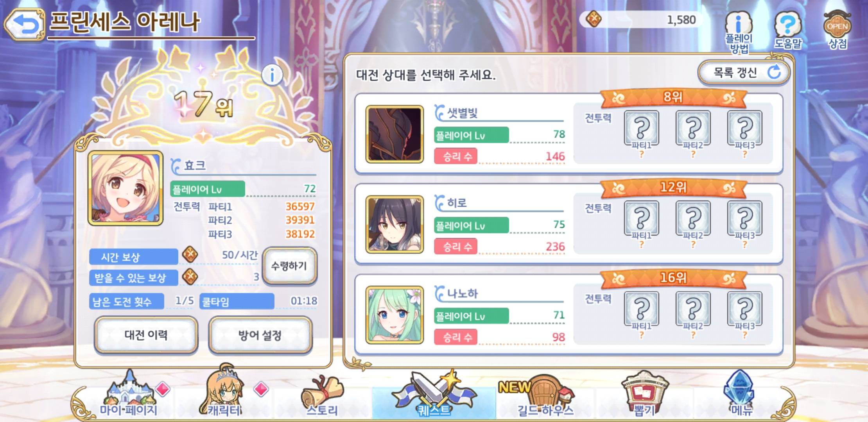Tap 파티3 unknown icon for 16위 opponent
This screenshot has height=422, width=868.
point(744,309)
